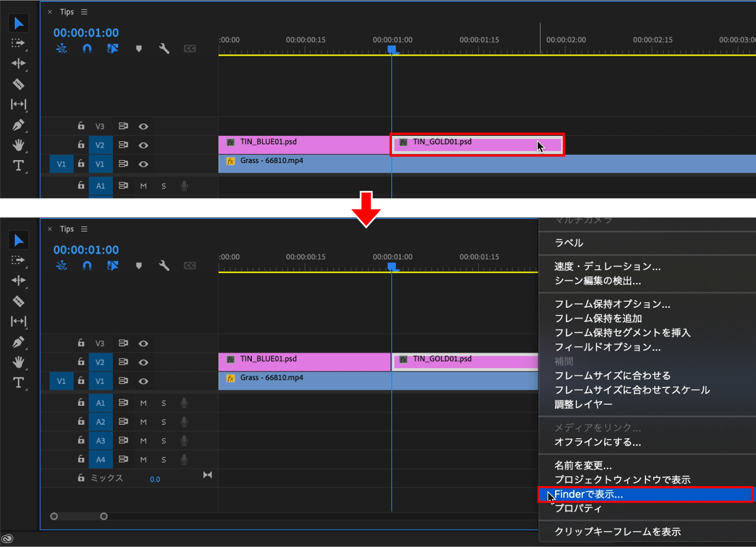Image resolution: width=756 pixels, height=547 pixels.
Task: Toggle snap magnet in the lower timeline
Action: [87, 265]
